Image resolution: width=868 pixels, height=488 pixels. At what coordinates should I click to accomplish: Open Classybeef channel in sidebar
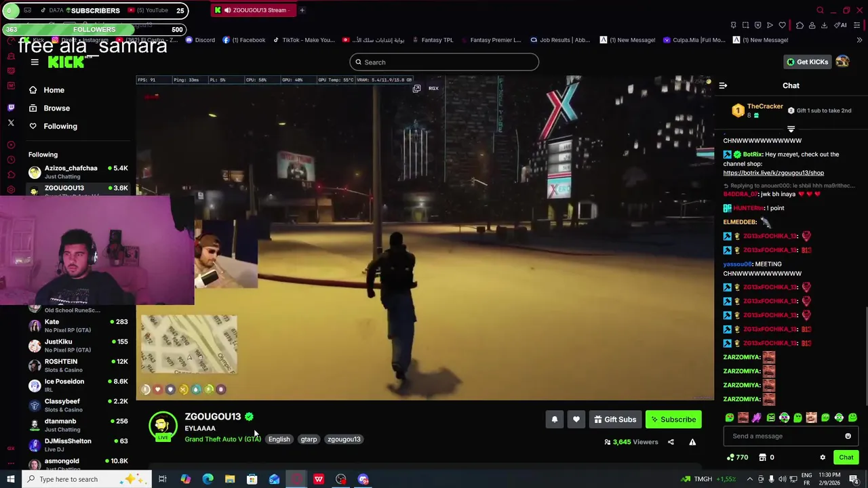[x=77, y=405]
